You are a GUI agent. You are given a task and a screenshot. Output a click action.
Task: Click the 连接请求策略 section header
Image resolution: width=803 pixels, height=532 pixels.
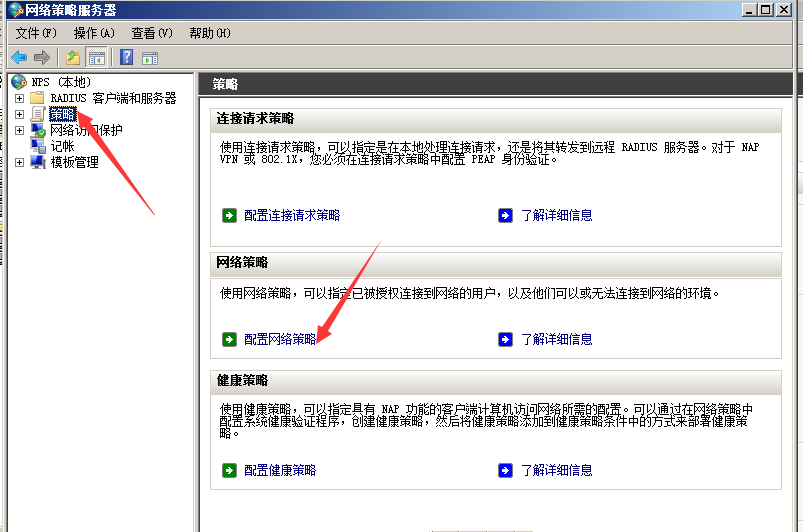click(x=496, y=119)
